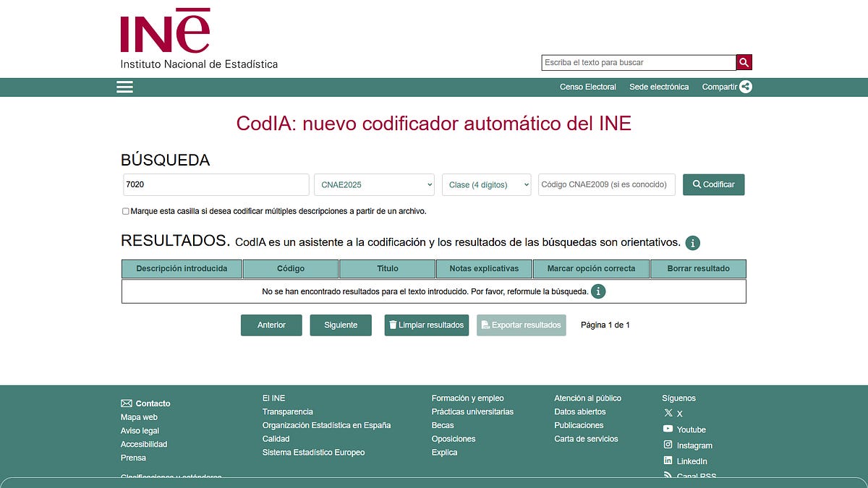Viewport: 868px width, 488px height.
Task: Check the multiple descriptions file checkbox
Action: pos(126,212)
